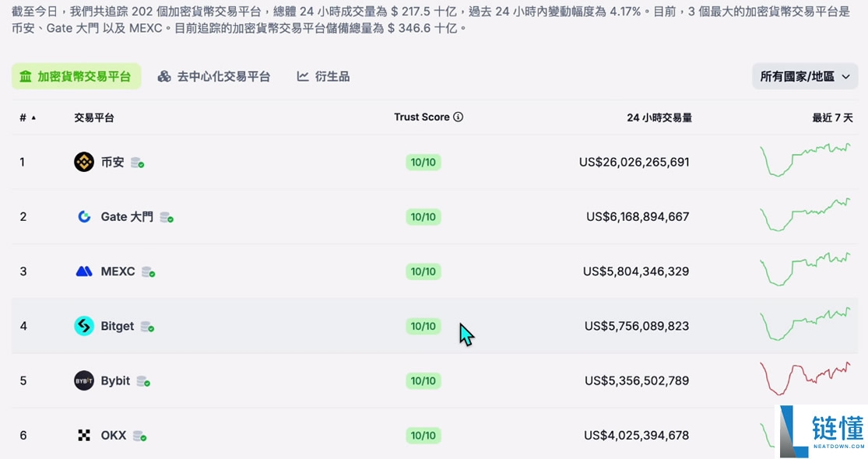
Task: Click the bank icon on 加密貨幣交易平台 tab
Action: tap(26, 76)
